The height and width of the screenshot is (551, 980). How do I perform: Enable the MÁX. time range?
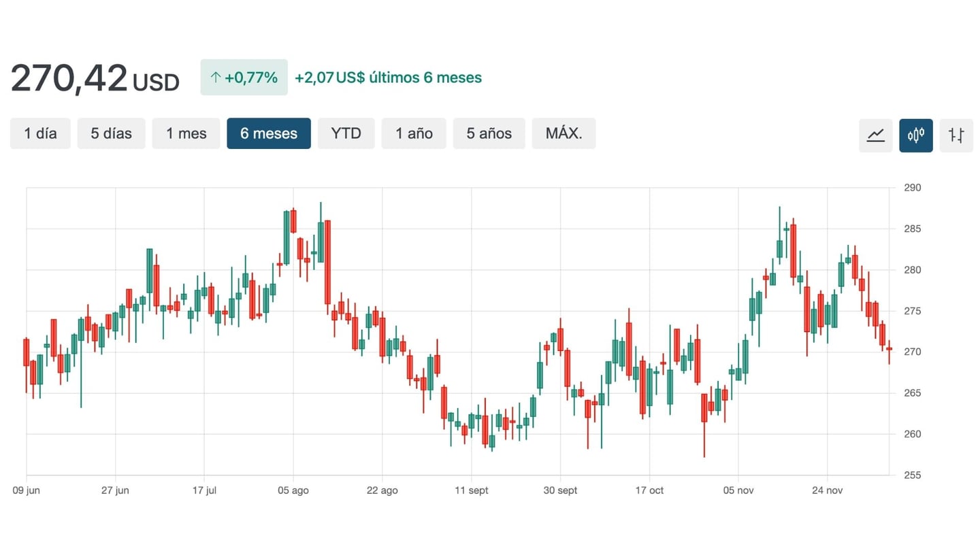pos(563,133)
